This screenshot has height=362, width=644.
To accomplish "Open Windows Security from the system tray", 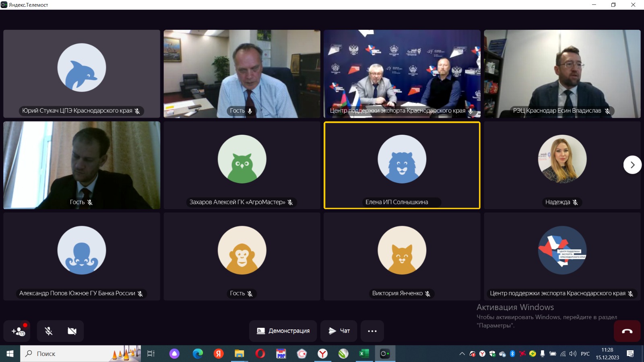I will 492,354.
